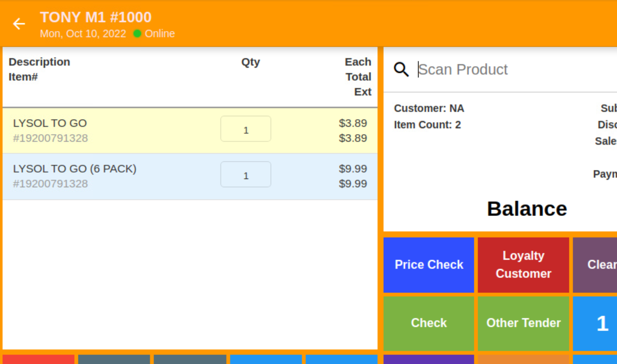The height and width of the screenshot is (364, 617).
Task: Click the search magnifier icon
Action: click(x=401, y=69)
